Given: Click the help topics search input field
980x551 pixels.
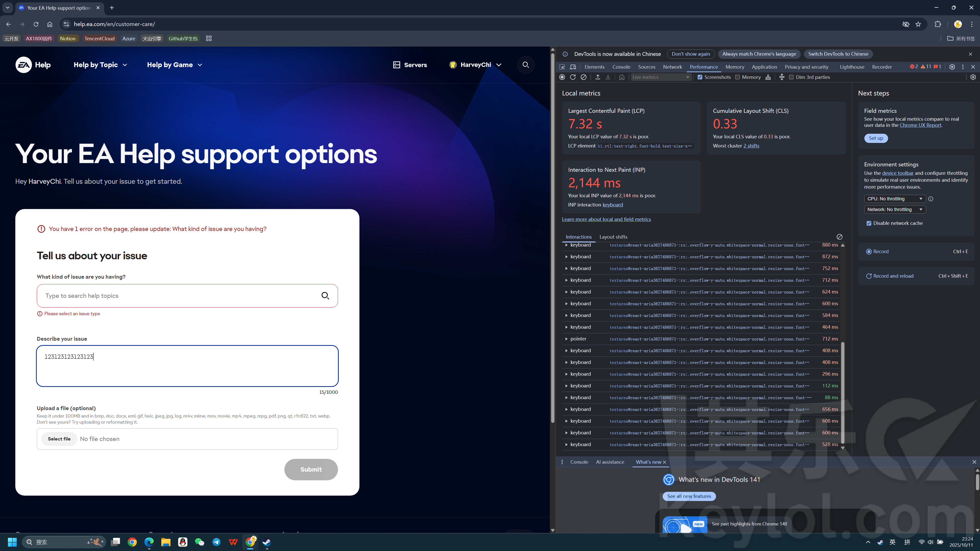Looking at the screenshot, I should point(179,296).
